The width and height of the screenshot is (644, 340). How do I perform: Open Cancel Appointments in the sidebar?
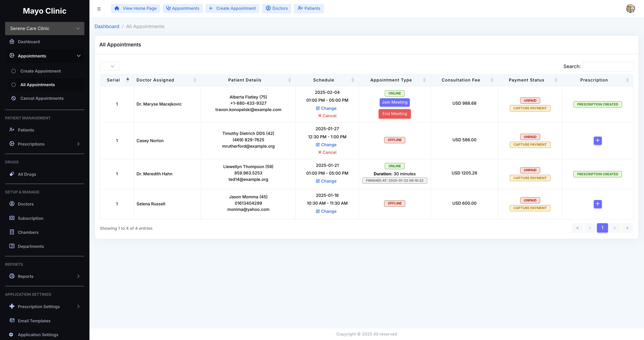click(42, 98)
